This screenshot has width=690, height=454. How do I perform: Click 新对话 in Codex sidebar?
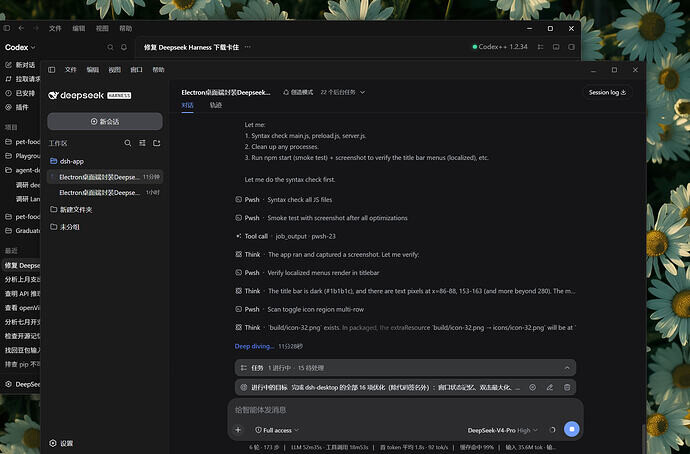21,65
